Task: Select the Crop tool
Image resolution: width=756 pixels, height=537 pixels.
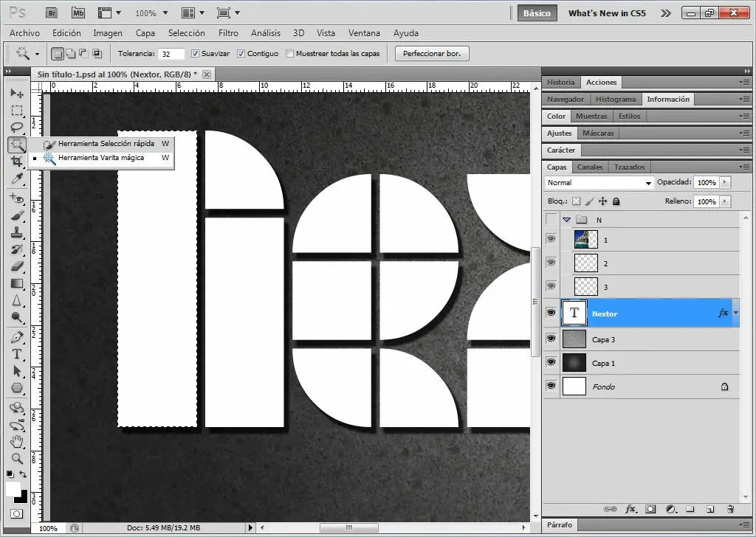Action: (16, 162)
